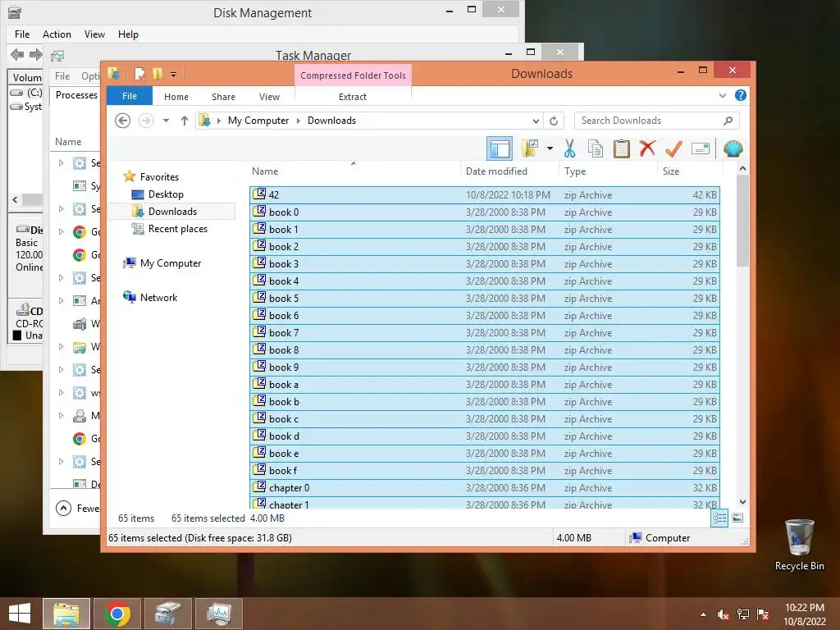
Task: Open the Action menu in Disk Management
Action: pos(57,34)
